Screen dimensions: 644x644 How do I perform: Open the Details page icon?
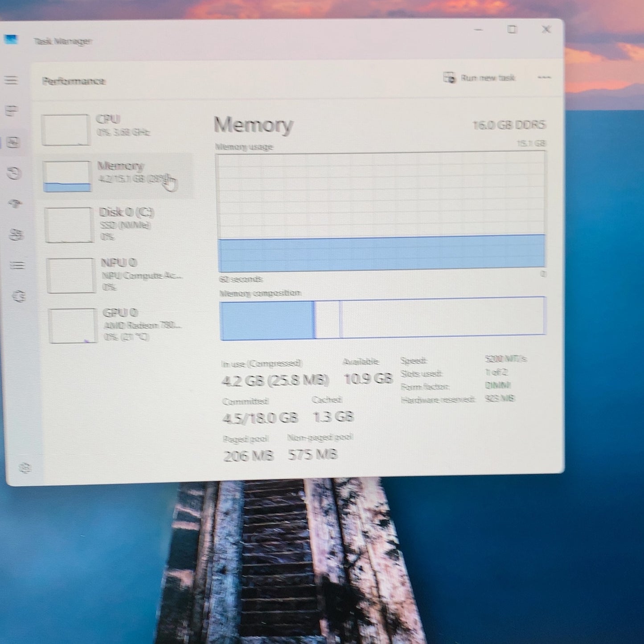[x=17, y=265]
